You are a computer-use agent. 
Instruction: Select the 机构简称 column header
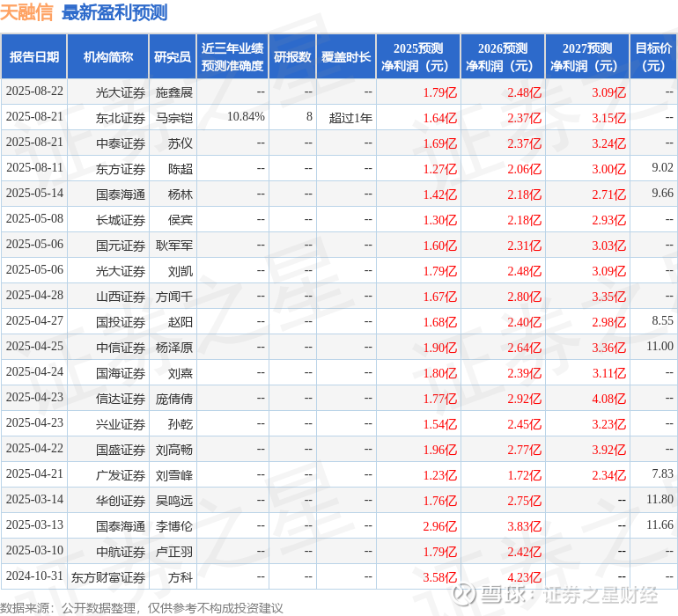108,56
